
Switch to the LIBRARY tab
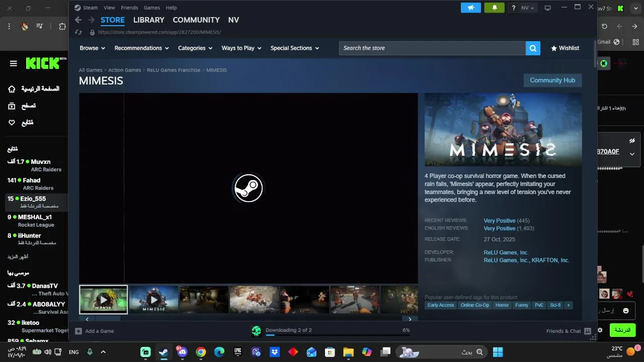[149, 20]
